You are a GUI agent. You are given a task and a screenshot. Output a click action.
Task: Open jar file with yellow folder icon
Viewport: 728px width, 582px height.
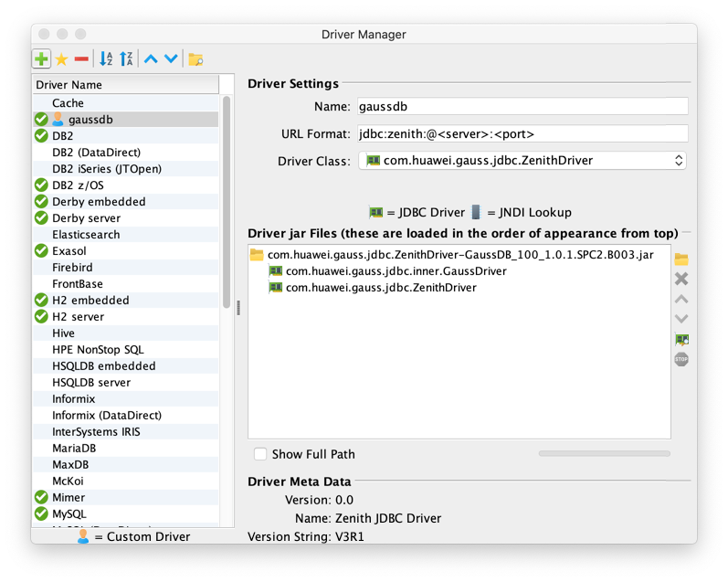[x=681, y=259]
